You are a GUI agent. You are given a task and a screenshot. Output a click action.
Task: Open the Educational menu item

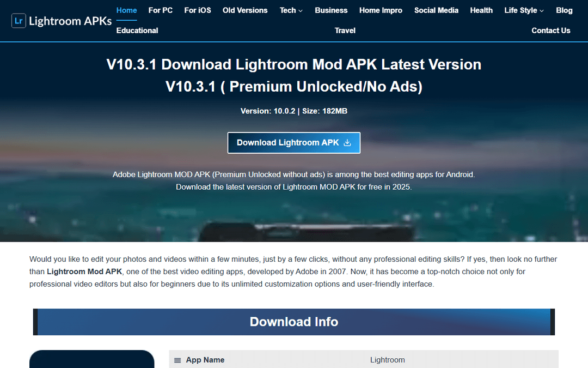(137, 31)
